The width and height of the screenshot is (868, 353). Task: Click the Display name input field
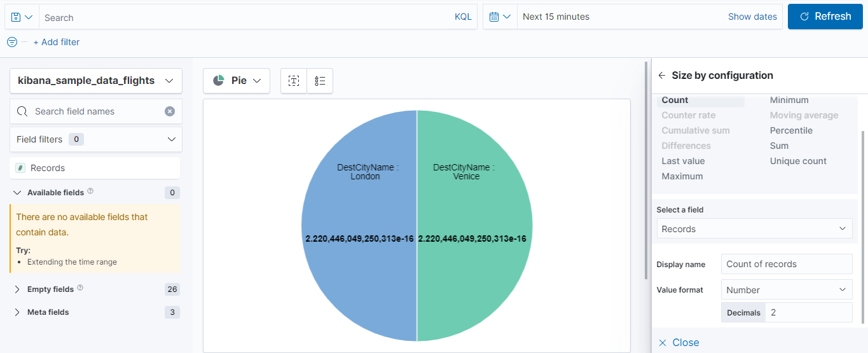(x=787, y=264)
